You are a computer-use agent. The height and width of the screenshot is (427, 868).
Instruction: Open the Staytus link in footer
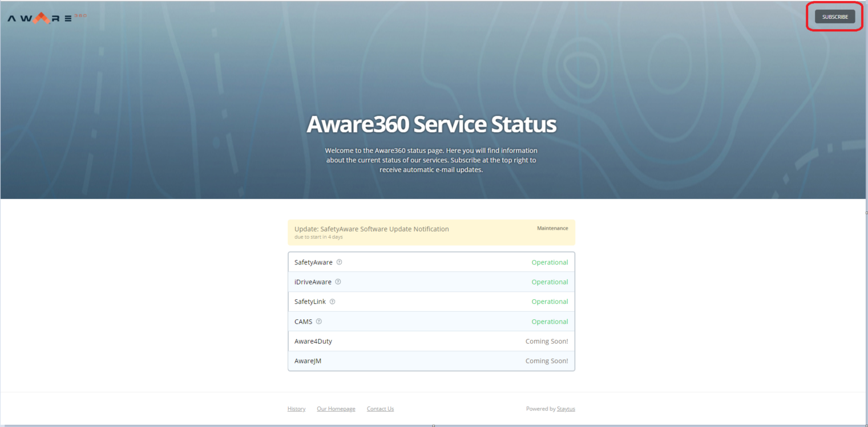tap(566, 408)
